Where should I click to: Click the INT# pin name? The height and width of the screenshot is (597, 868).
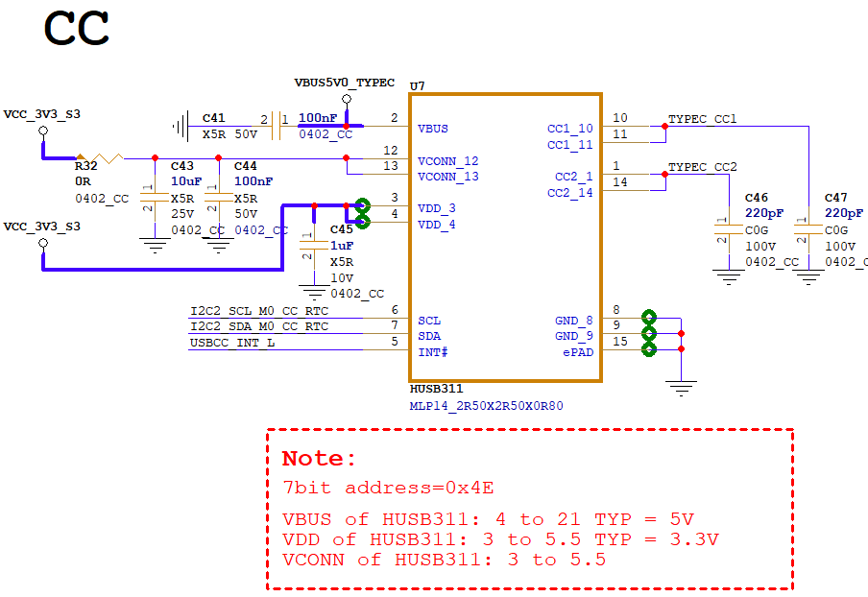tap(433, 352)
